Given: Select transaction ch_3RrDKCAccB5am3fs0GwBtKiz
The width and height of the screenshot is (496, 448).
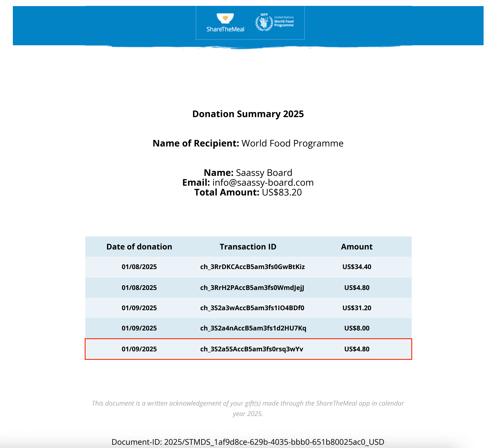Looking at the screenshot, I should [252, 267].
